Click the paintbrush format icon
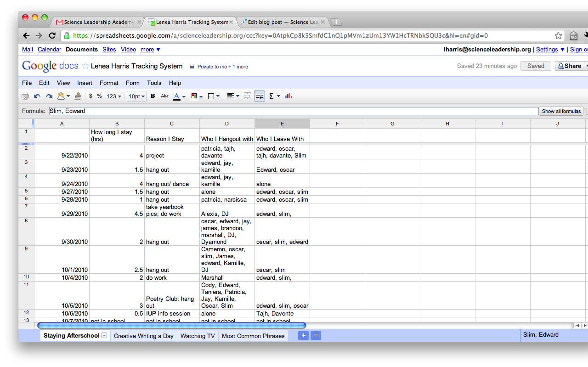Screen dimensions: 588x367 [x=78, y=96]
